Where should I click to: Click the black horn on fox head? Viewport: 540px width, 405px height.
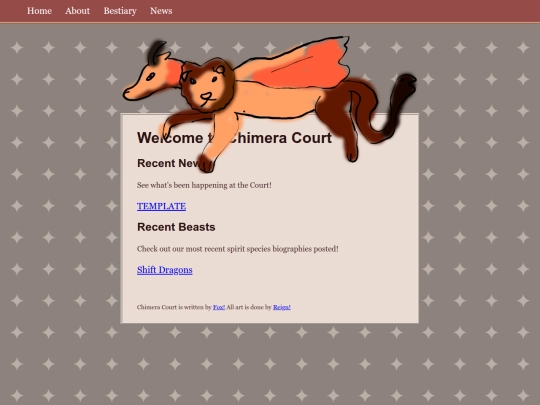(x=156, y=51)
